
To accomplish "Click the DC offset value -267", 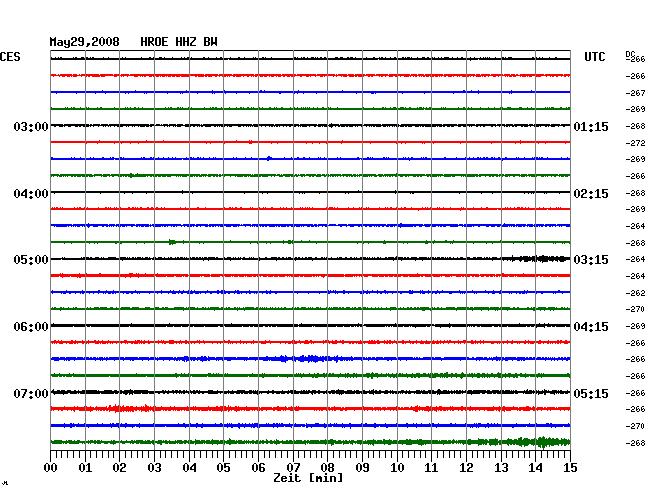I will (635, 93).
